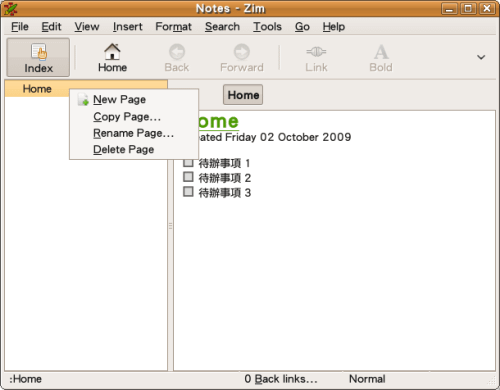Click the pane divider handle
This screenshot has width=500, height=390.
click(x=170, y=226)
